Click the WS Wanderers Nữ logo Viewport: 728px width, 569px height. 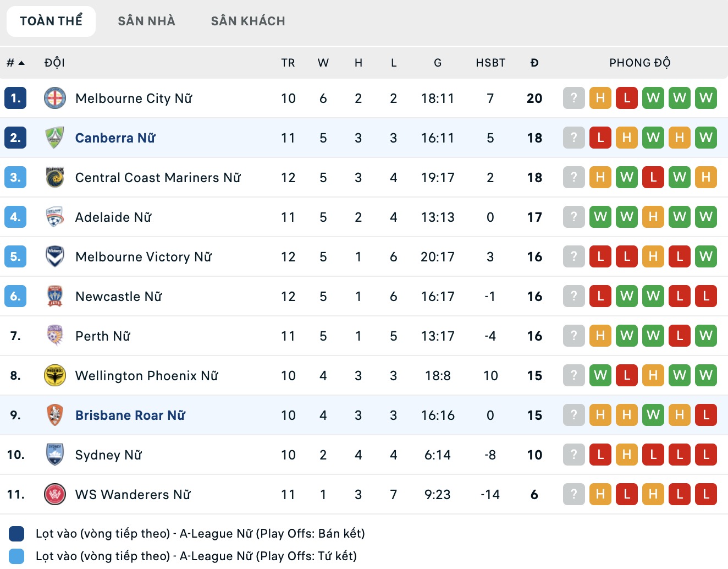[55, 495]
